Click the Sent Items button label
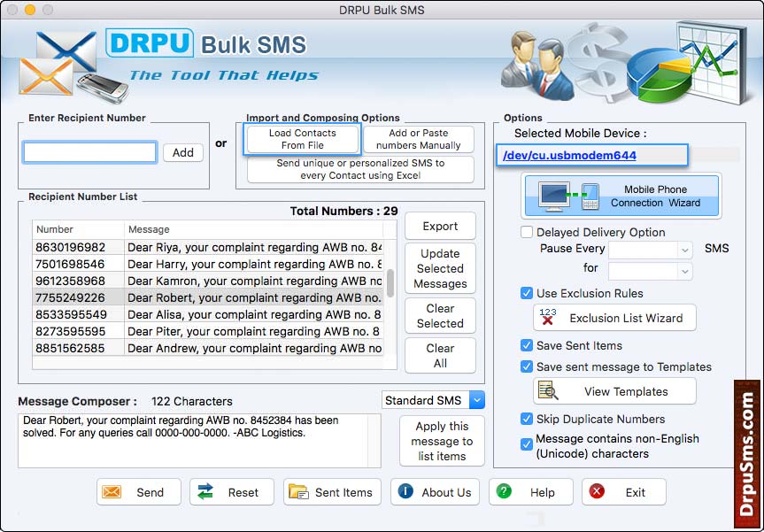This screenshot has width=764, height=532. [x=343, y=492]
